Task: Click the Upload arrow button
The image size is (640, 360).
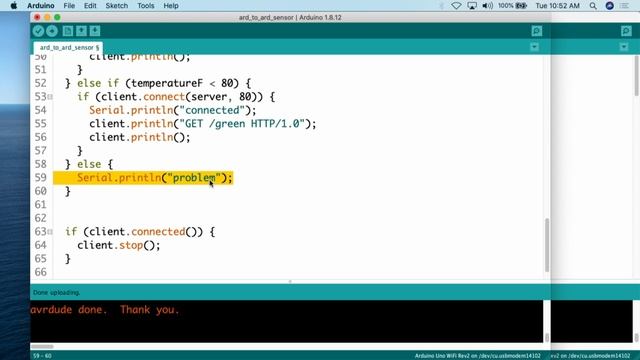Action: tap(52, 31)
